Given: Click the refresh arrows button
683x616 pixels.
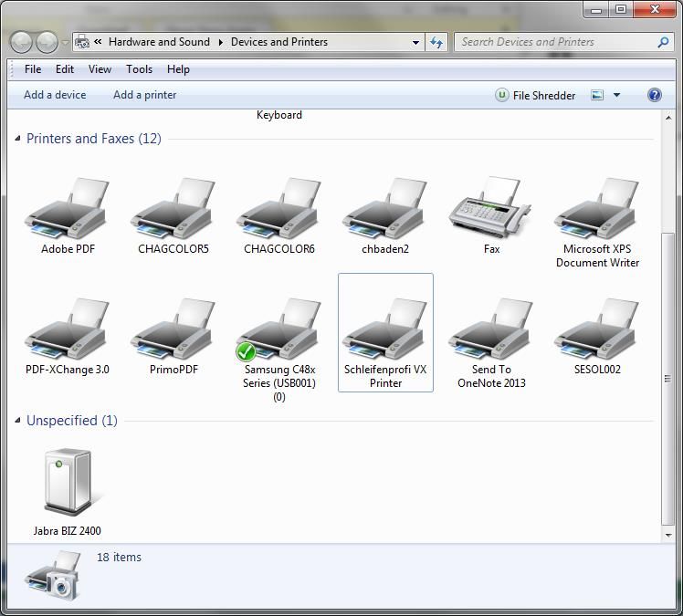Looking at the screenshot, I should click(x=436, y=42).
